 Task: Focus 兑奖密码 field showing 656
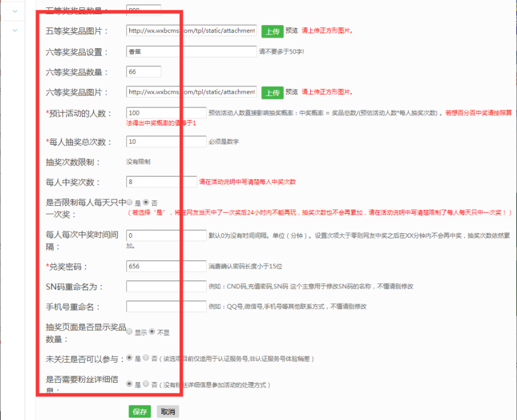(x=166, y=266)
